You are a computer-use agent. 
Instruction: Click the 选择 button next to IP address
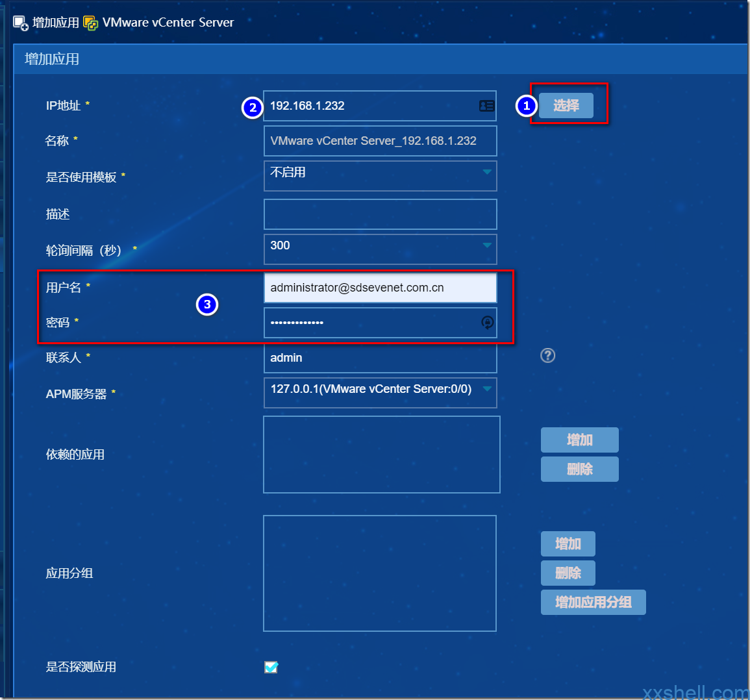(566, 105)
